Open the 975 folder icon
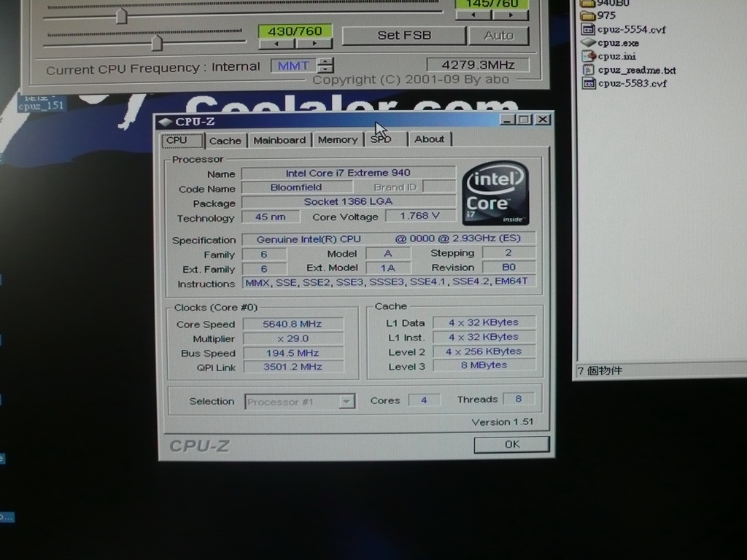 (587, 15)
